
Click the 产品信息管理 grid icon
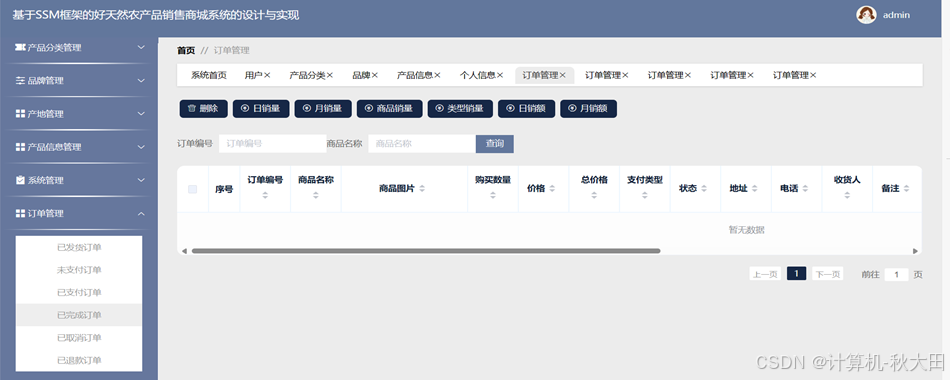click(20, 147)
